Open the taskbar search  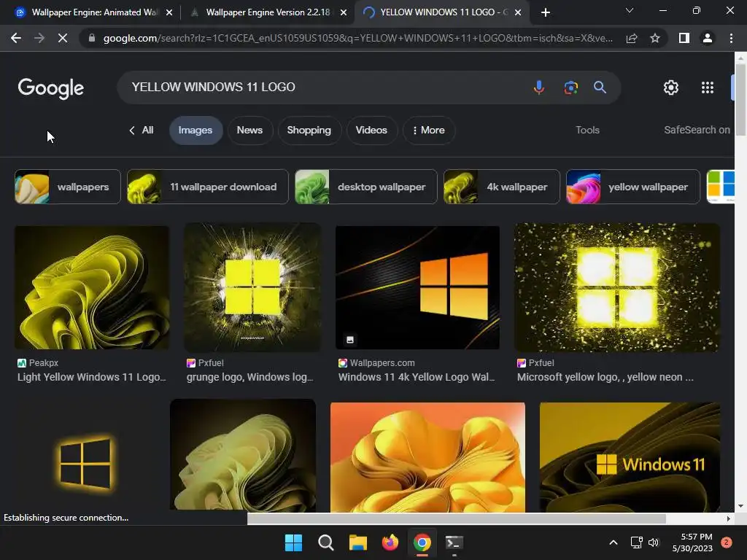coord(326,542)
